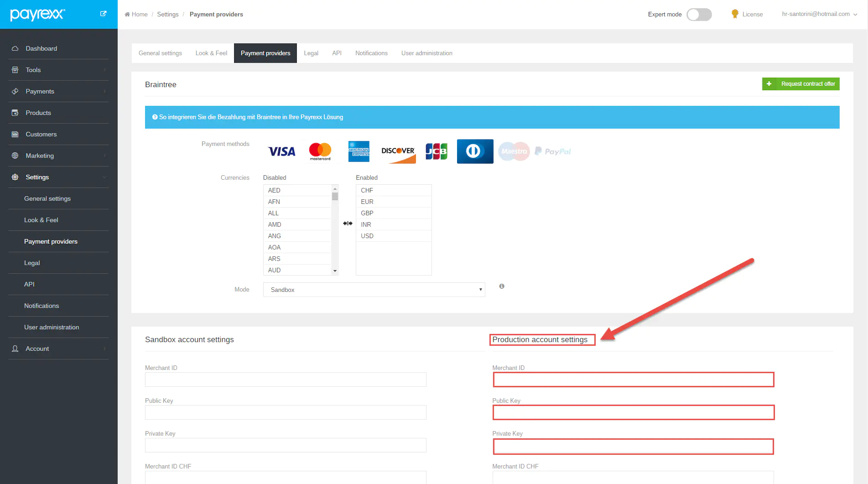
Task: Open the Notifications tab
Action: point(371,53)
